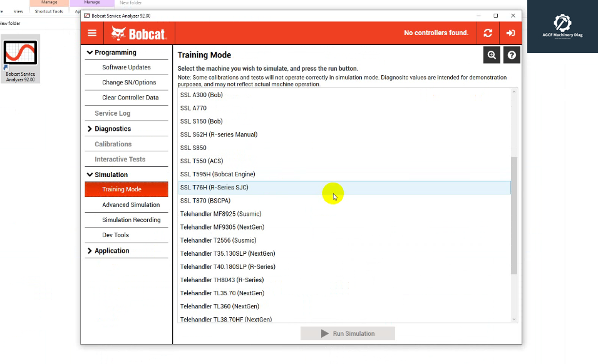Open the help question mark icon
The width and height of the screenshot is (598, 364).
tap(512, 55)
